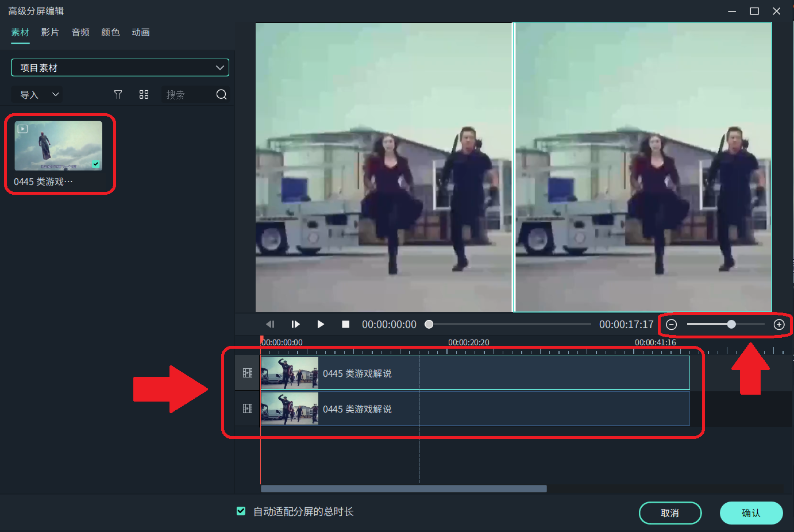Viewport: 794px width, 532px height.
Task: Open the 动画 tab
Action: click(x=141, y=33)
